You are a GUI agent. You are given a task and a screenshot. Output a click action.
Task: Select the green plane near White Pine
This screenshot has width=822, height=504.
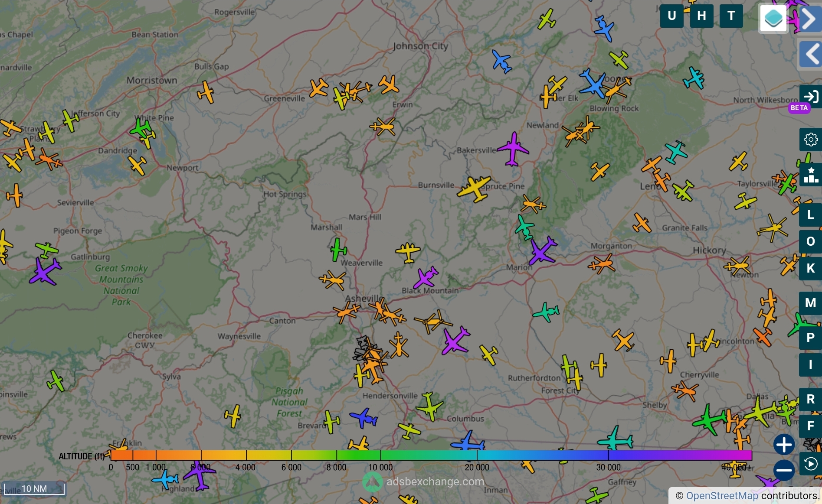[140, 128]
